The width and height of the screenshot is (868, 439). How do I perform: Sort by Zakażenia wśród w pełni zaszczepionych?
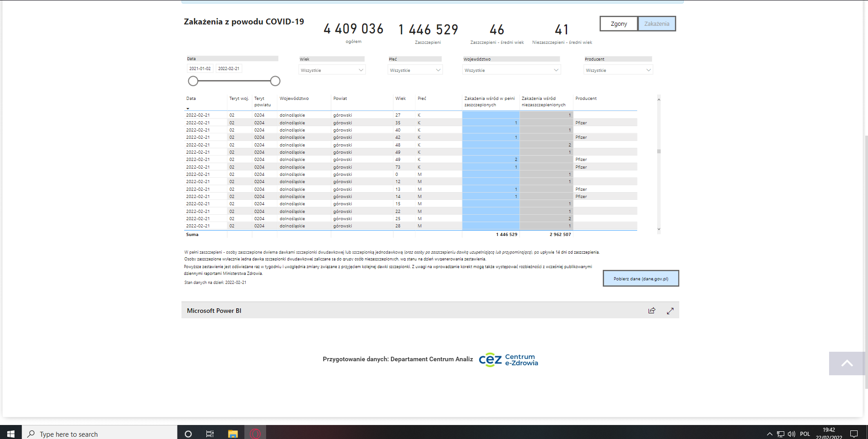tap(490, 102)
